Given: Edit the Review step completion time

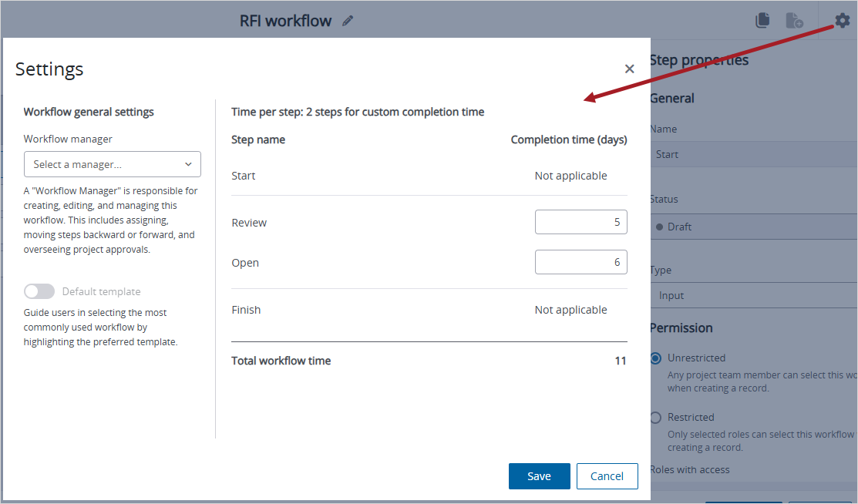Looking at the screenshot, I should click(580, 222).
